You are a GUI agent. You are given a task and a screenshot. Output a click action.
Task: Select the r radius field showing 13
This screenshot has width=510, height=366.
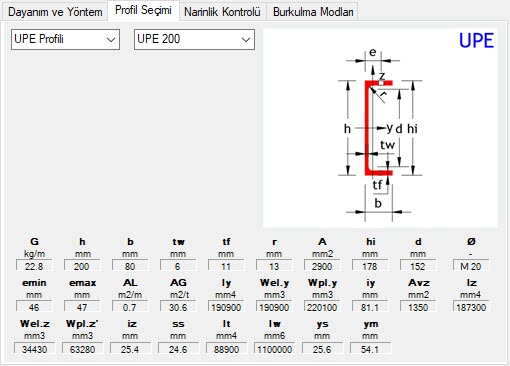[274, 266]
